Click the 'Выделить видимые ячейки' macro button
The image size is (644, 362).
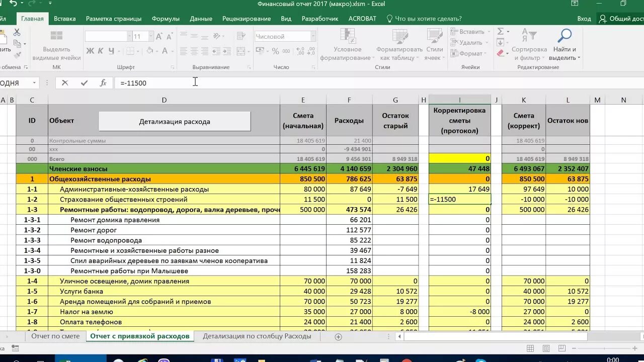(56, 45)
